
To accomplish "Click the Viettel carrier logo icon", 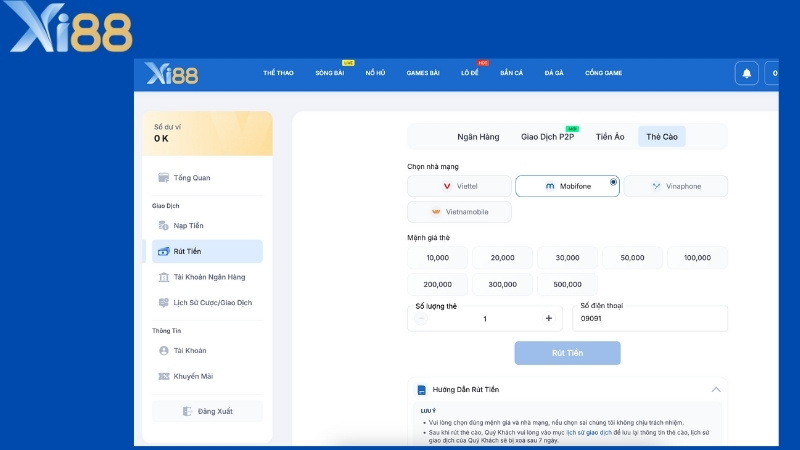I will [x=447, y=186].
